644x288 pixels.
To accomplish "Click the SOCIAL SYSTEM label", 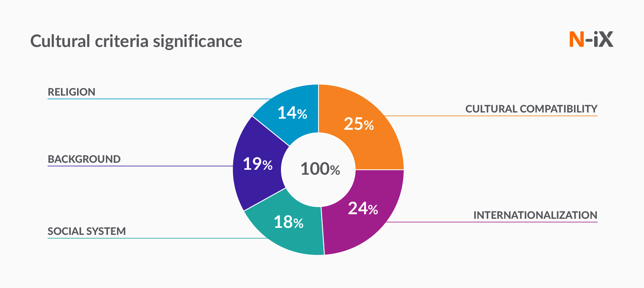I will point(87,231).
